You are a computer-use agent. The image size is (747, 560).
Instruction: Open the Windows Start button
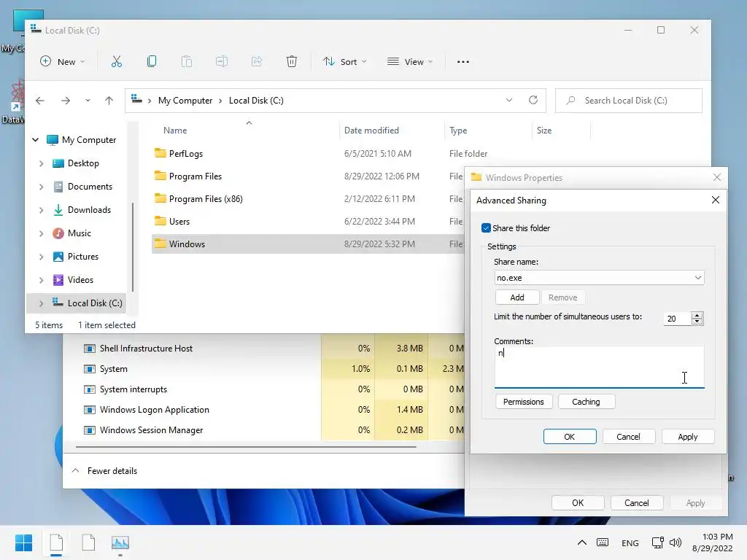pos(23,542)
